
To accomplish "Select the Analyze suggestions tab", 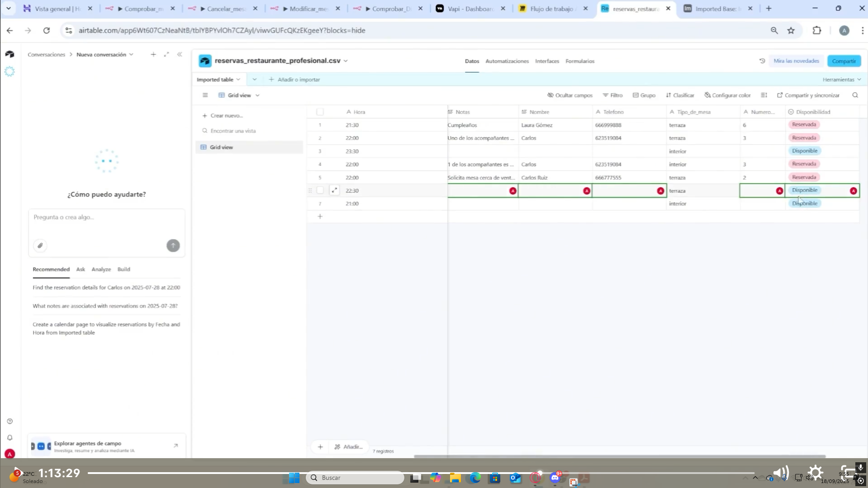I will (x=101, y=270).
